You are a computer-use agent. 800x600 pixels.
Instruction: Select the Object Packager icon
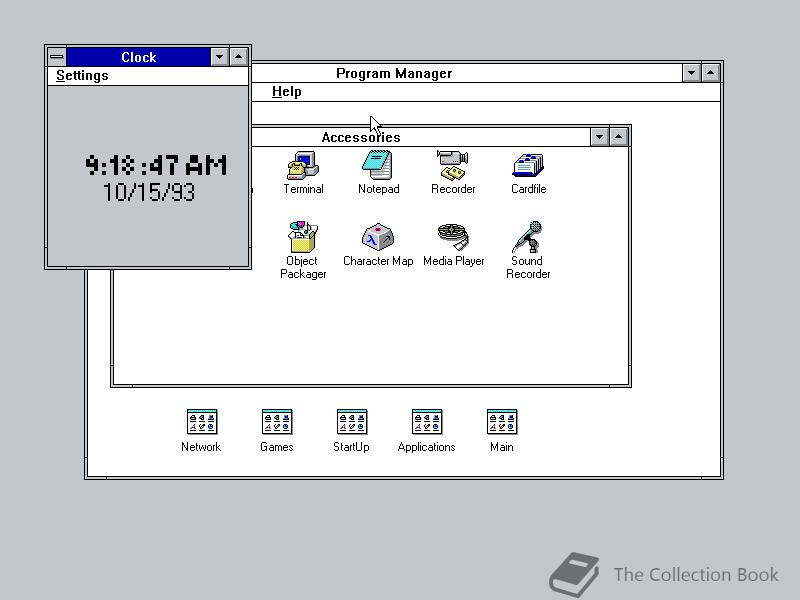303,237
